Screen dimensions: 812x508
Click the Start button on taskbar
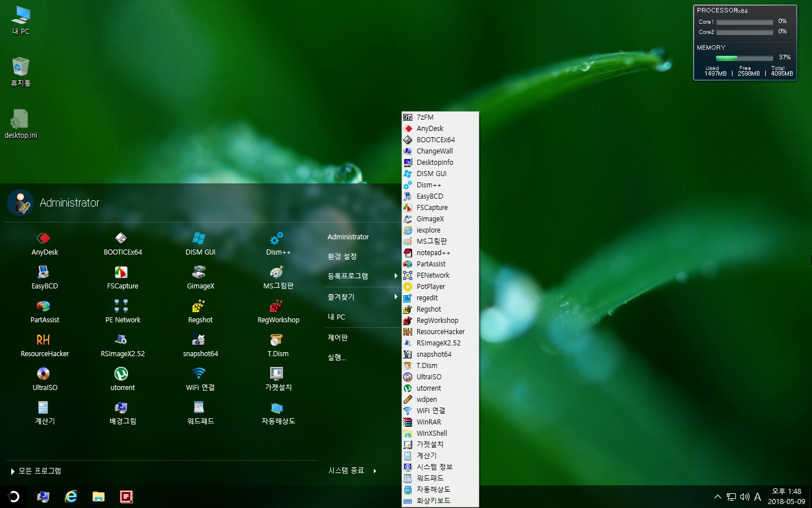[x=14, y=497]
